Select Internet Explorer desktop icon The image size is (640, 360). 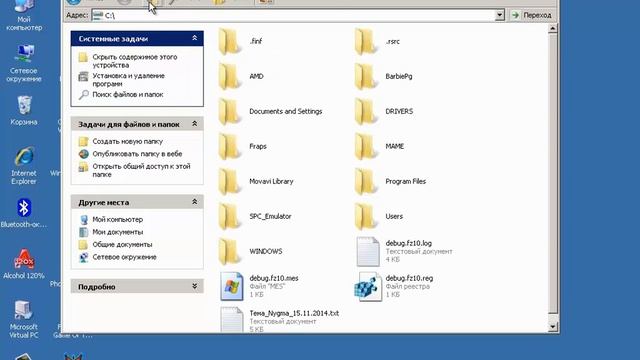[x=24, y=165]
